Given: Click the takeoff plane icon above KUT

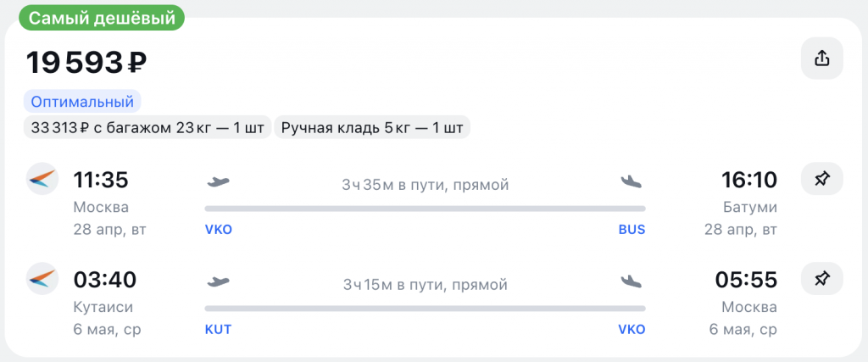Looking at the screenshot, I should 219,281.
